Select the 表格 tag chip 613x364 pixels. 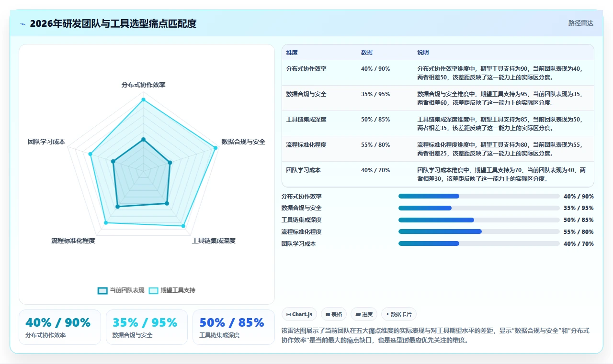click(x=334, y=314)
